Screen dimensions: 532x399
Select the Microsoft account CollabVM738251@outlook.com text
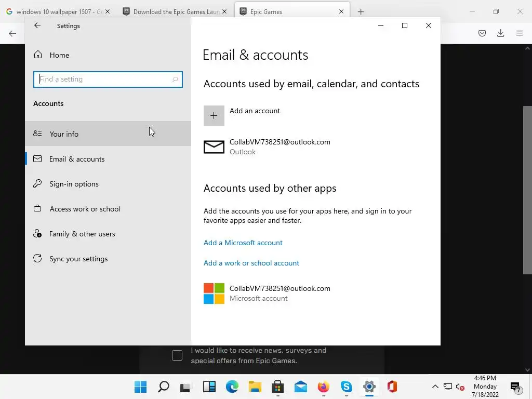coord(280,289)
